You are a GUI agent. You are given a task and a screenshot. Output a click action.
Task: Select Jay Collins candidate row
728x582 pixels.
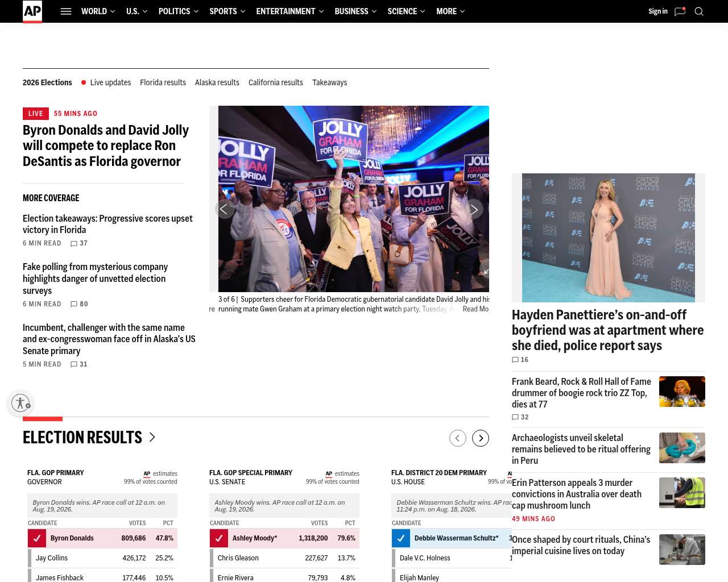click(102, 558)
